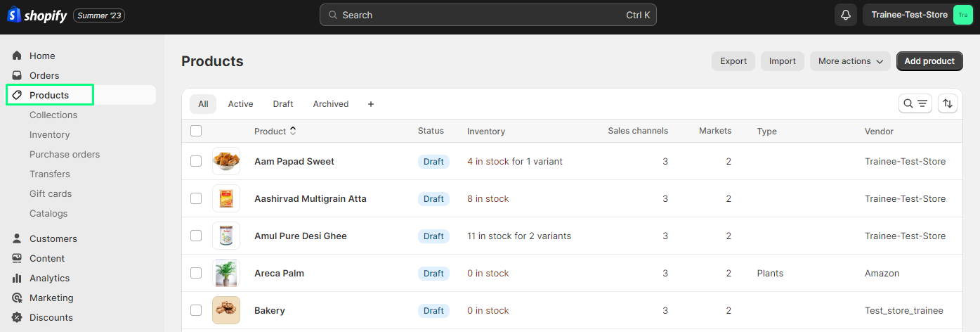The height and width of the screenshot is (332, 980).
Task: Open the Analytics bar chart icon
Action: tap(17, 278)
